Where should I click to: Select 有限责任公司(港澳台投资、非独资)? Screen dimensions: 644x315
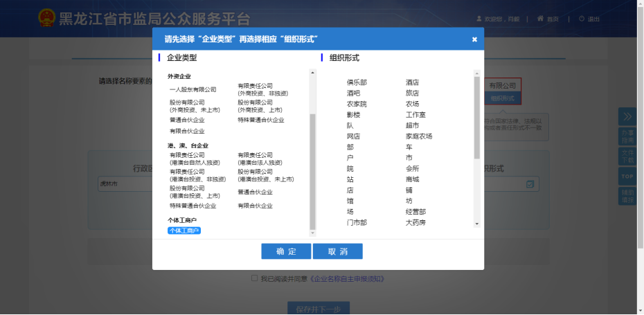pyautogui.click(x=197, y=175)
